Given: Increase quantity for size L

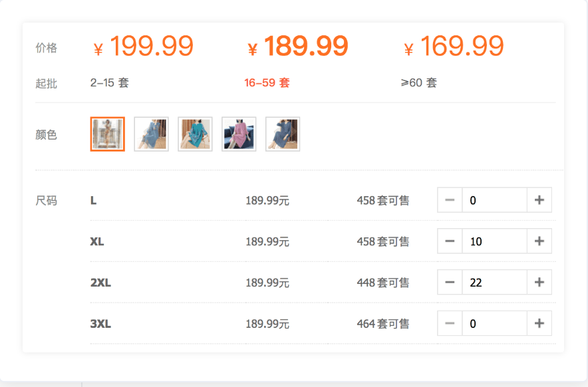Looking at the screenshot, I should (539, 200).
